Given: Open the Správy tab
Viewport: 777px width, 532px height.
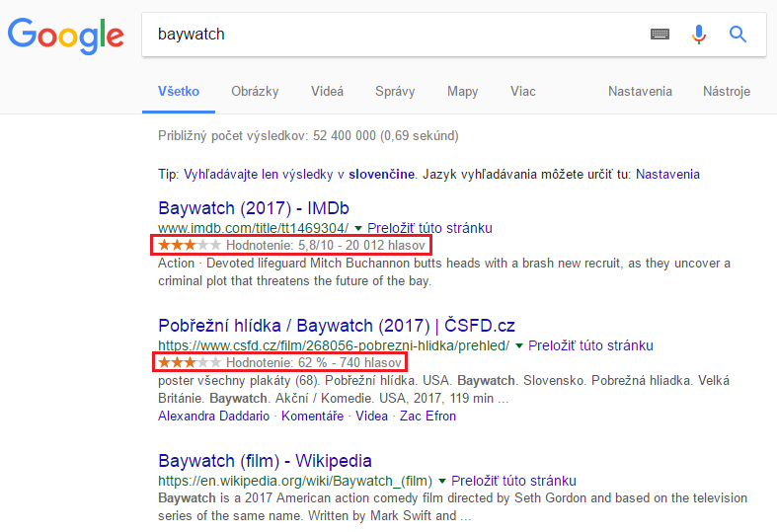Looking at the screenshot, I should (x=395, y=92).
